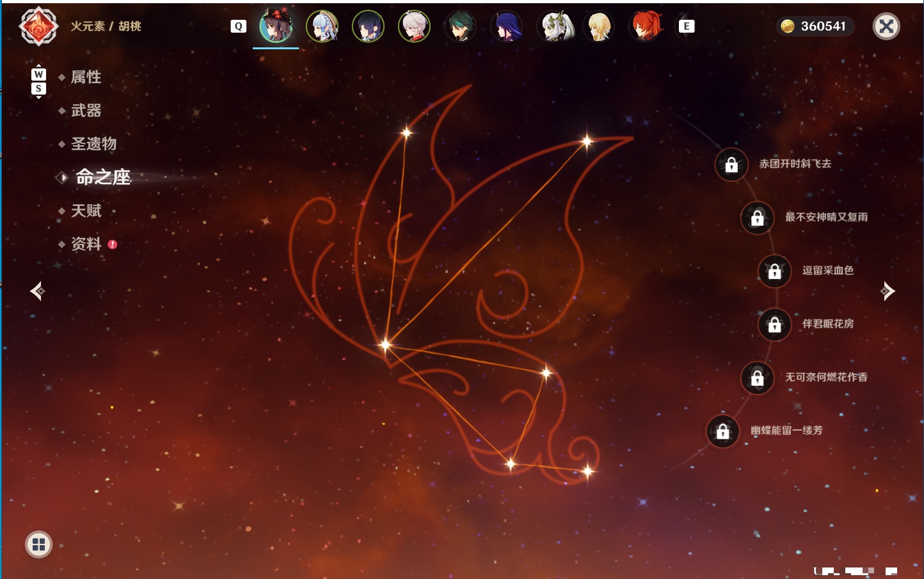Open locked constellation 赤团开时斜飞去
The image size is (924, 579).
point(731,164)
